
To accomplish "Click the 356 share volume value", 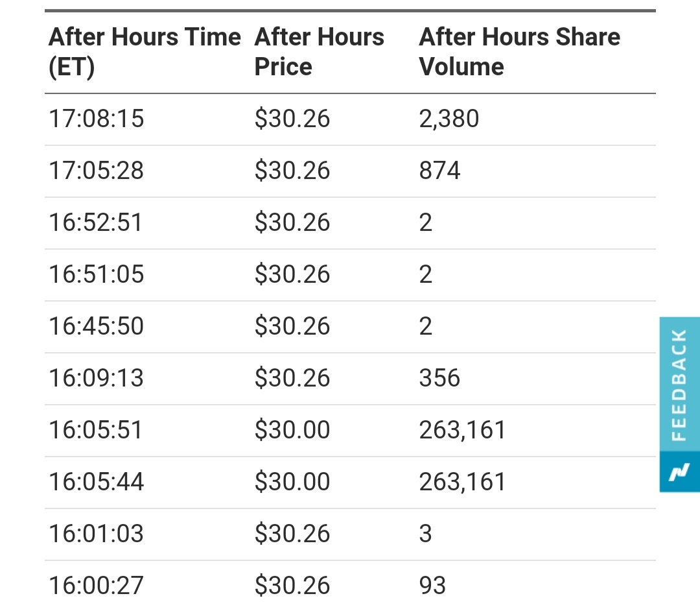I will click(439, 378).
